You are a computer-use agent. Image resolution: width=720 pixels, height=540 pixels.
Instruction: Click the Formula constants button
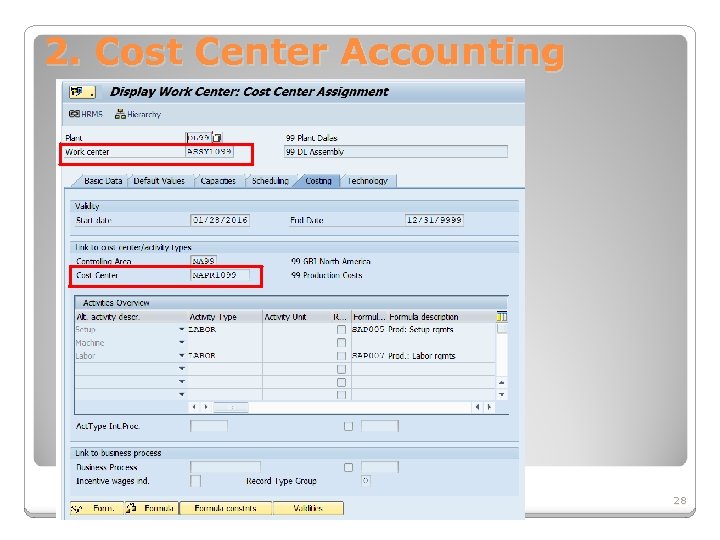coord(225,508)
